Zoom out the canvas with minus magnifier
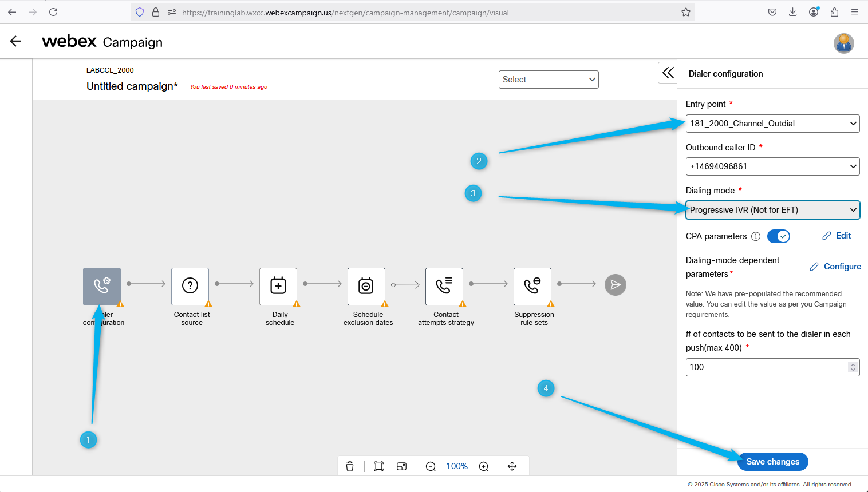The width and height of the screenshot is (868, 492). point(431,466)
